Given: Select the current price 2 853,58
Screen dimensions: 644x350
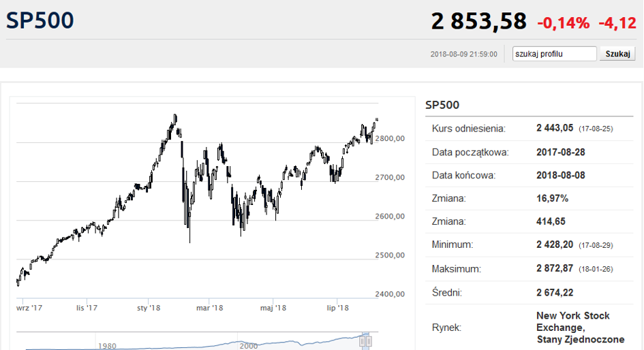Looking at the screenshot, I should click(478, 21).
